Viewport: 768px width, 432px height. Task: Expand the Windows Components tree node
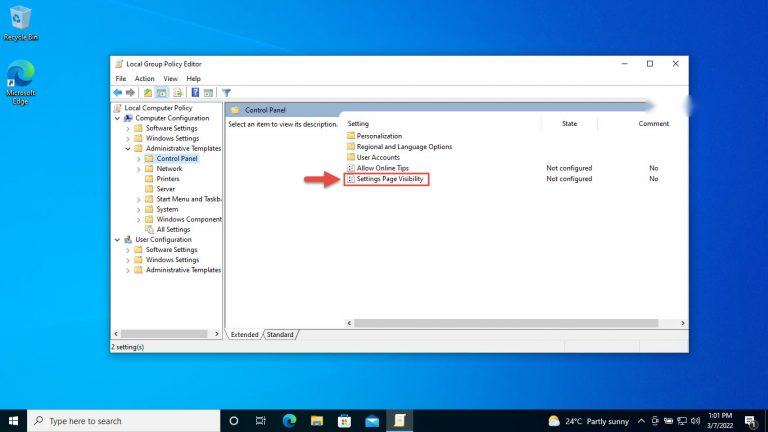point(139,219)
